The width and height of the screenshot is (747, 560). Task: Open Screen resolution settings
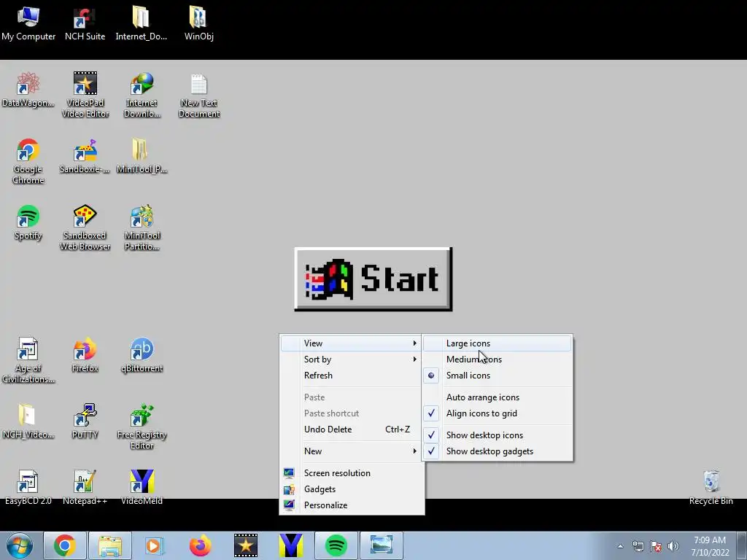coord(352,473)
